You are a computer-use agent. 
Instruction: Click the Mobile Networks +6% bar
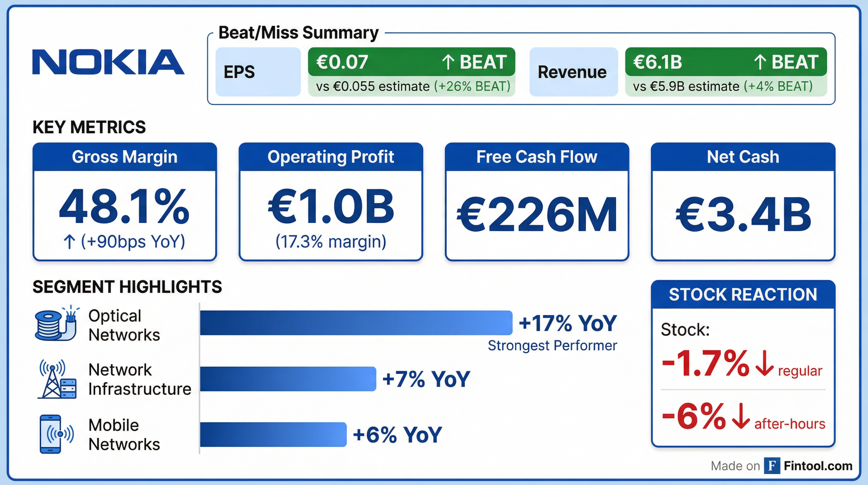tap(273, 434)
